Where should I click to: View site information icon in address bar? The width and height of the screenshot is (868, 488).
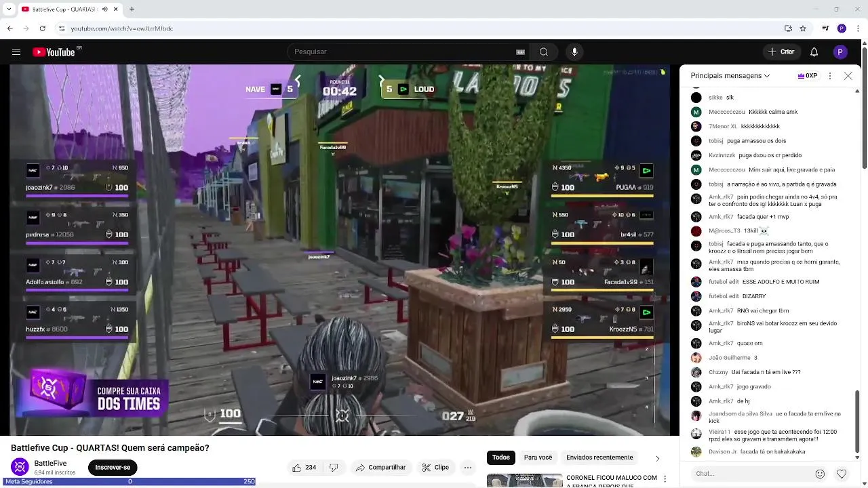[61, 28]
